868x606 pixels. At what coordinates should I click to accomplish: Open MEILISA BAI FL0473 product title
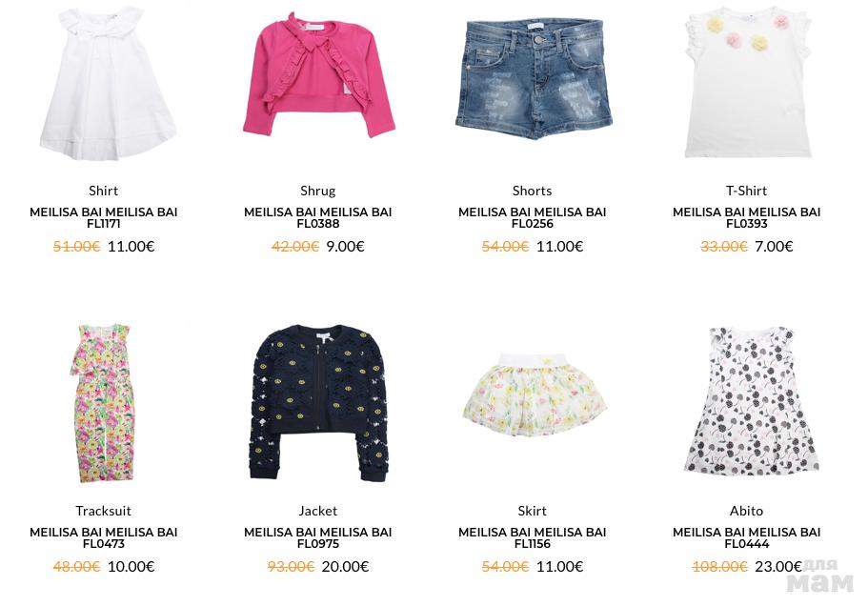click(104, 538)
